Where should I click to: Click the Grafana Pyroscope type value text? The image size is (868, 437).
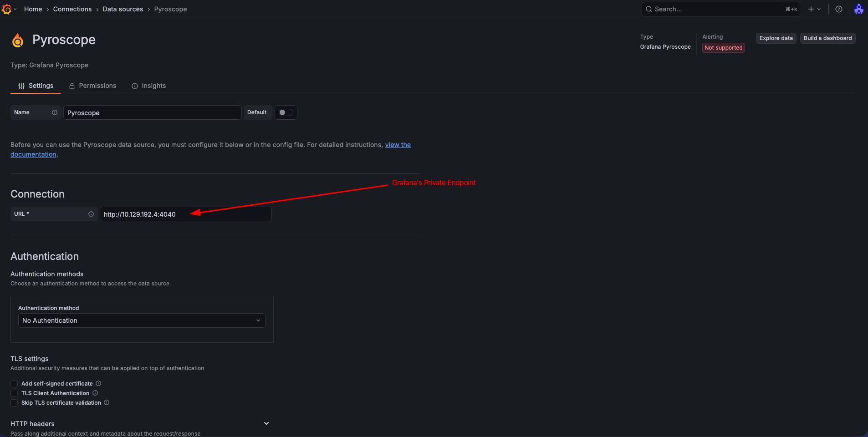pyautogui.click(x=665, y=47)
